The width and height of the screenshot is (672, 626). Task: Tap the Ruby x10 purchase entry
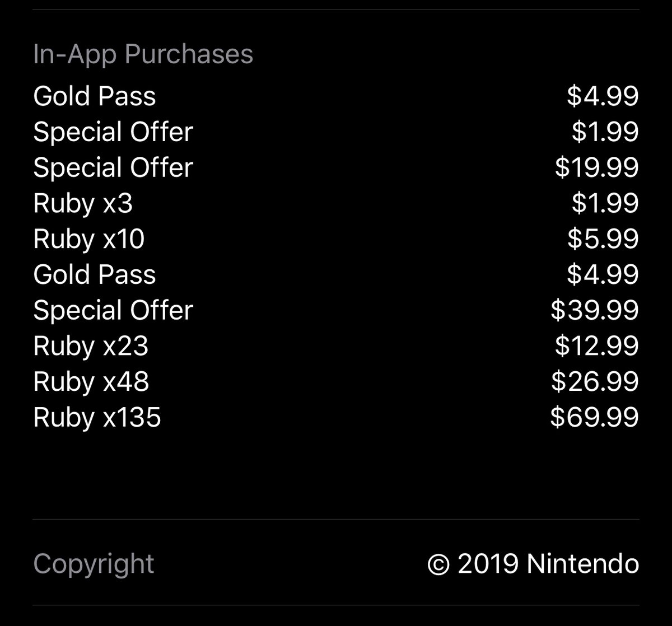click(x=89, y=239)
